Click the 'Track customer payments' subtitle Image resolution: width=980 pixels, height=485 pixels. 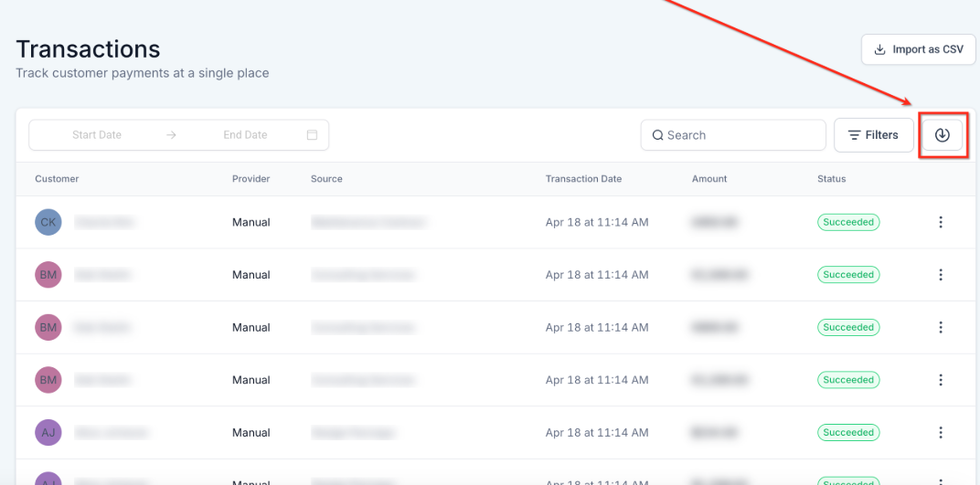(x=143, y=73)
